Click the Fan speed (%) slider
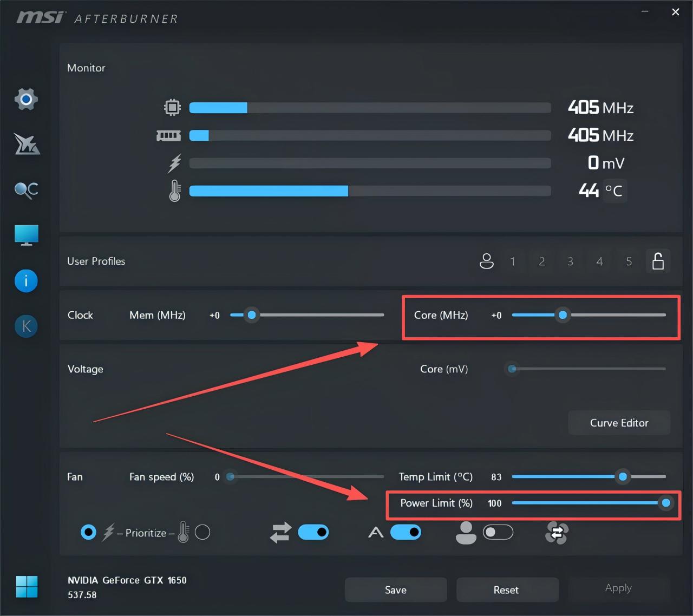 (x=305, y=476)
